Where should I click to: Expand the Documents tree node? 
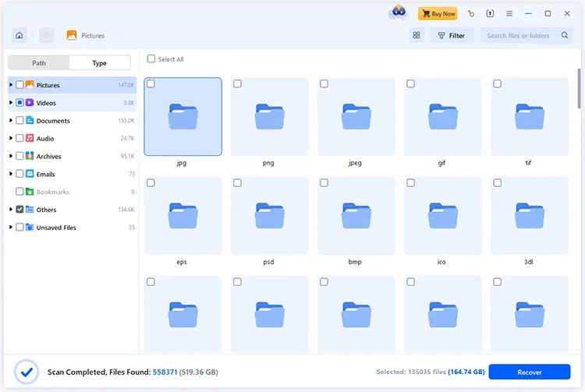(x=11, y=120)
